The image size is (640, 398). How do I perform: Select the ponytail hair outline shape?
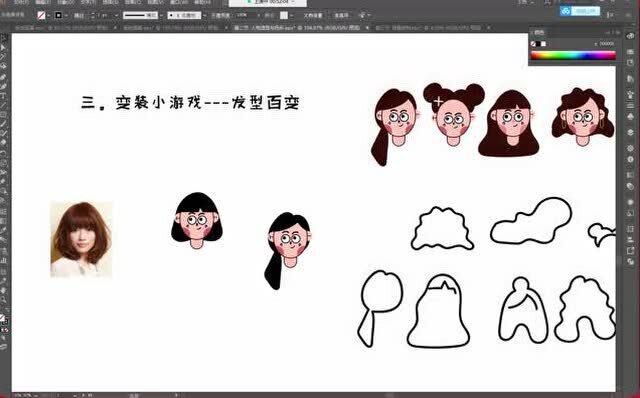[380, 308]
